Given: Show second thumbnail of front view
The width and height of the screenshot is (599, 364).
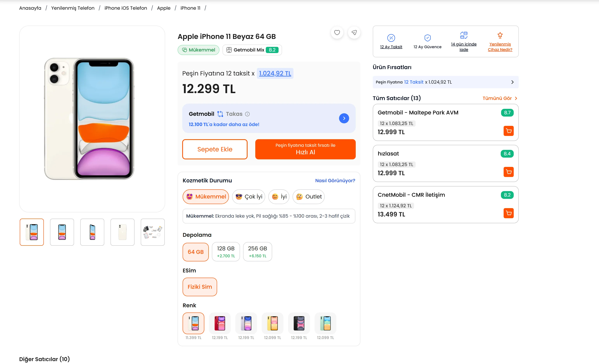Looking at the screenshot, I should (62, 232).
